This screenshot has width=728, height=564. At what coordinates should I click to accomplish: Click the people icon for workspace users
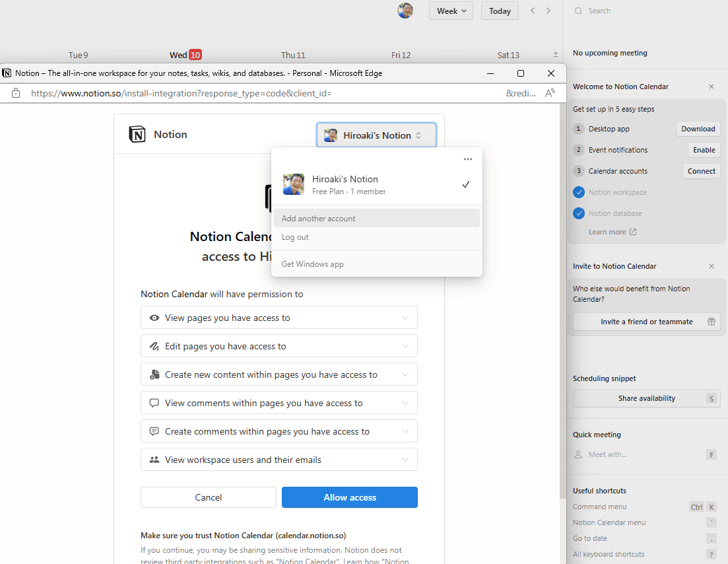[154, 460]
